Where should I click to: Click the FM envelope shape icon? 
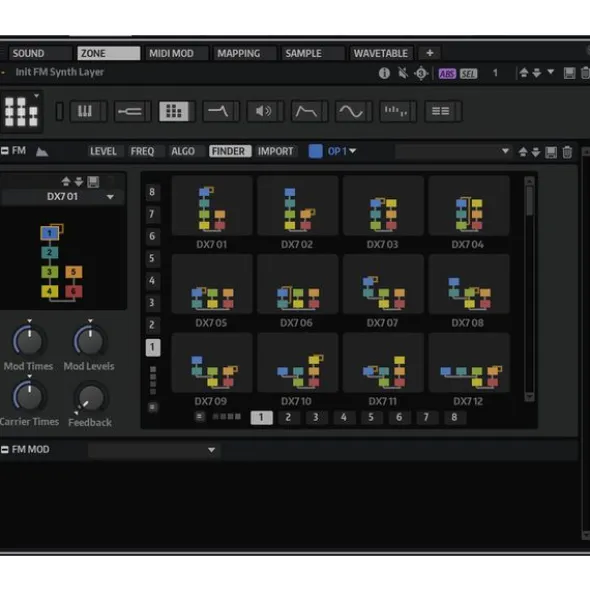coord(42,152)
